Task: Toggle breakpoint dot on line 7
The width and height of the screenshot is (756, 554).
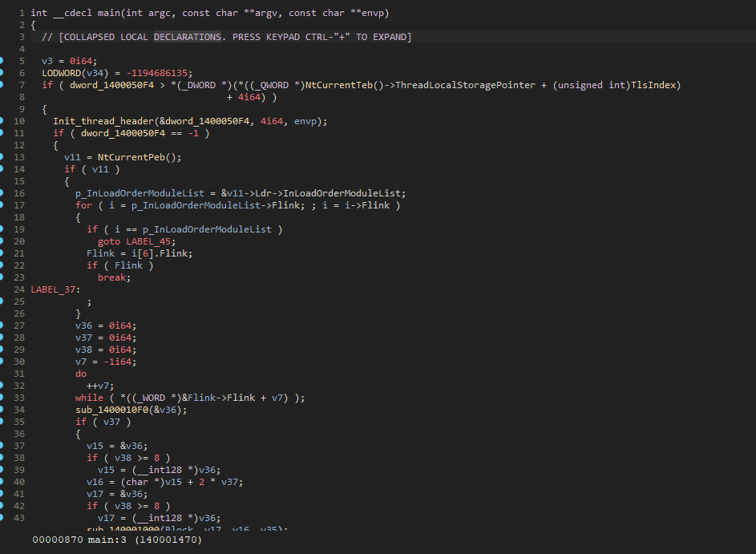Action: [1, 85]
